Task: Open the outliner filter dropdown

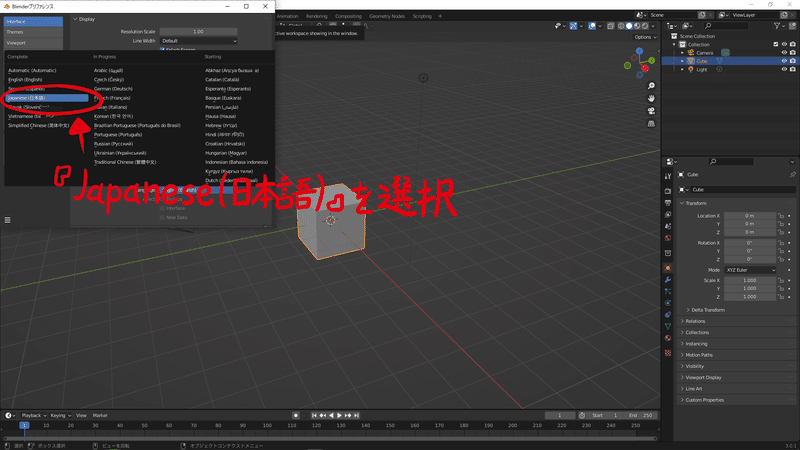Action: pos(779,26)
